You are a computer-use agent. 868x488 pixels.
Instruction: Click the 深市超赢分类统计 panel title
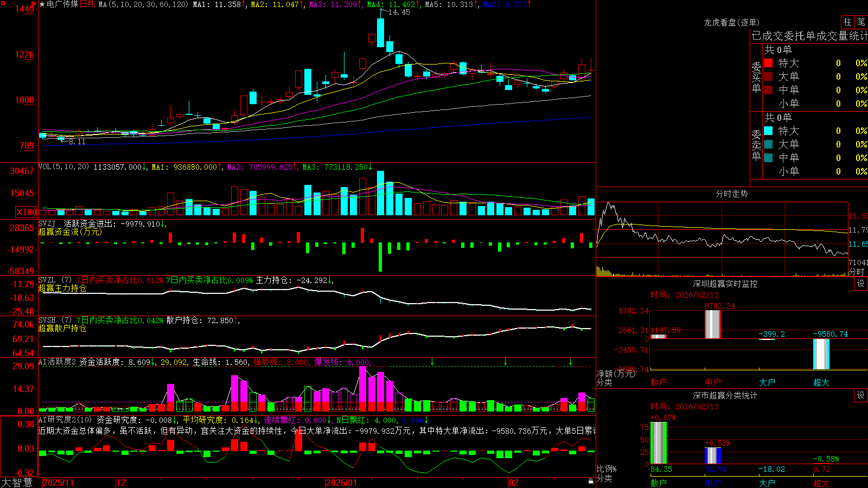(x=725, y=395)
